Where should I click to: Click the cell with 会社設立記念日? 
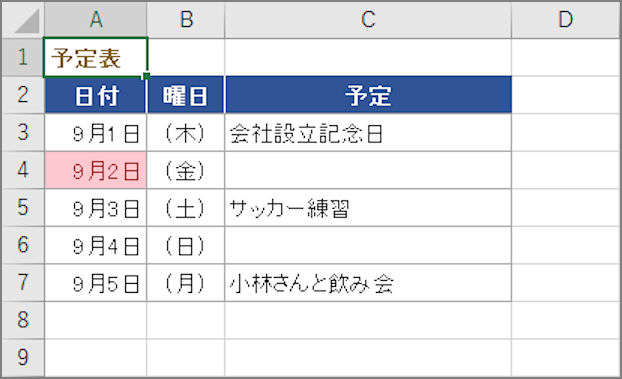(x=368, y=133)
